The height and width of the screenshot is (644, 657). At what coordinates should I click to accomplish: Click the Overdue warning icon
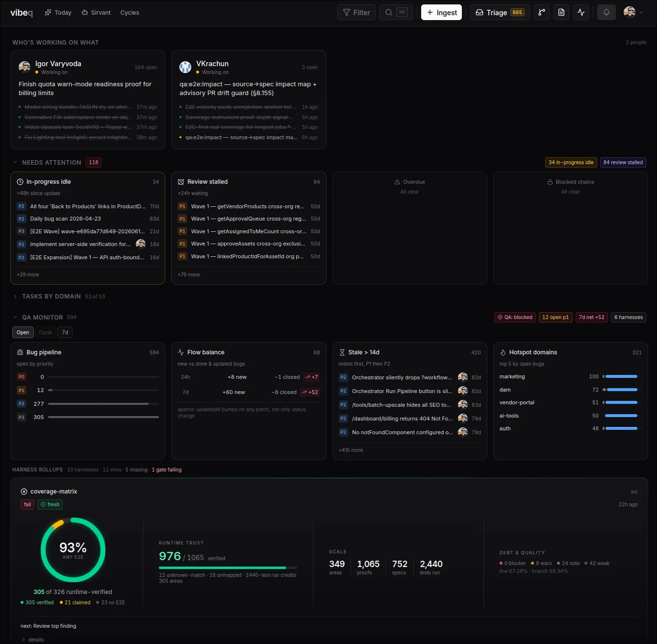coord(397,182)
